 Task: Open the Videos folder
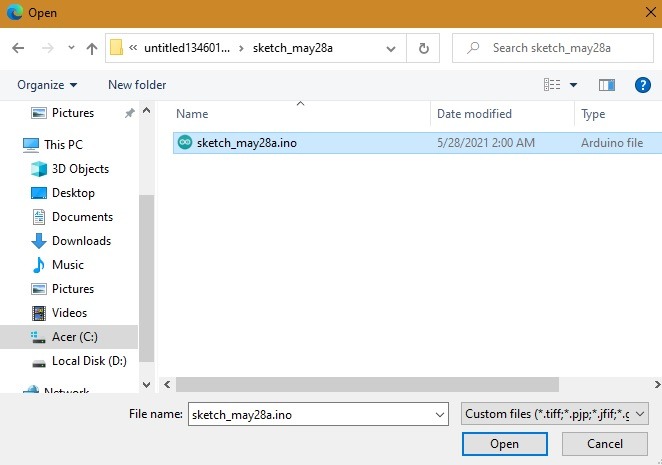(69, 313)
